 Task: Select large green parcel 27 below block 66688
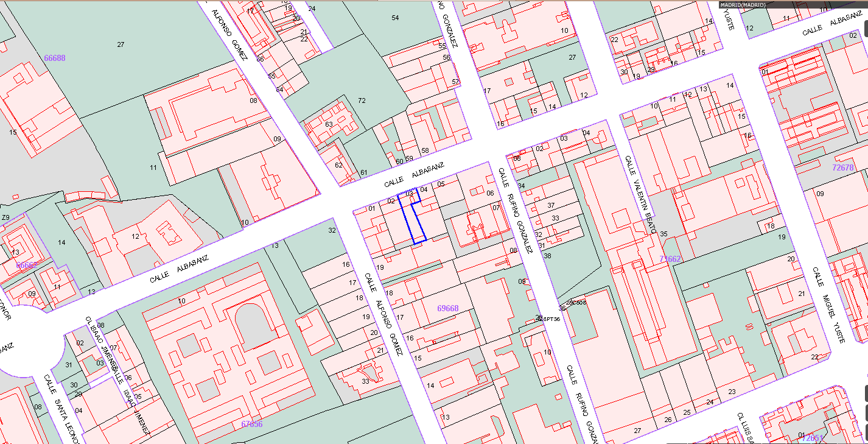(121, 44)
